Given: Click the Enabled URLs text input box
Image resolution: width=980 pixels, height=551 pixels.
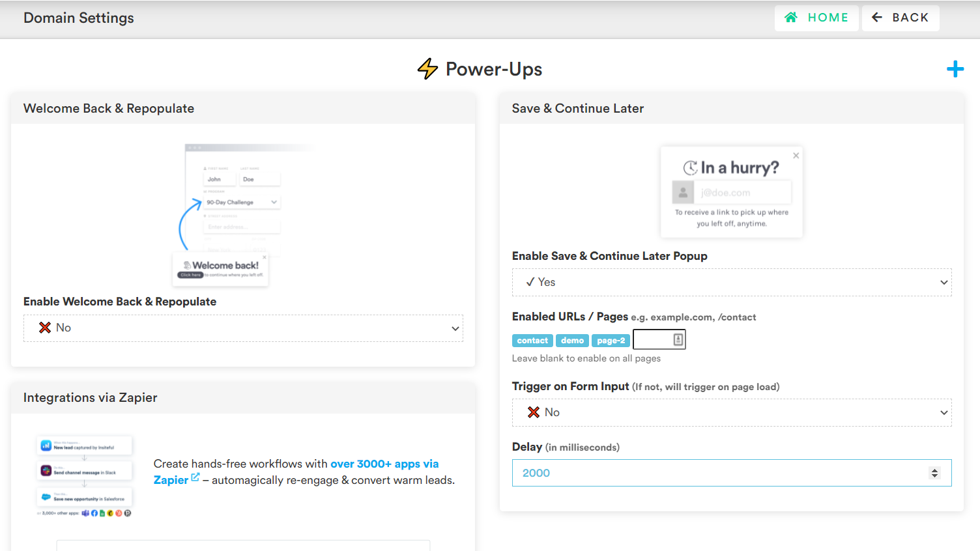Looking at the screenshot, I should pos(653,339).
